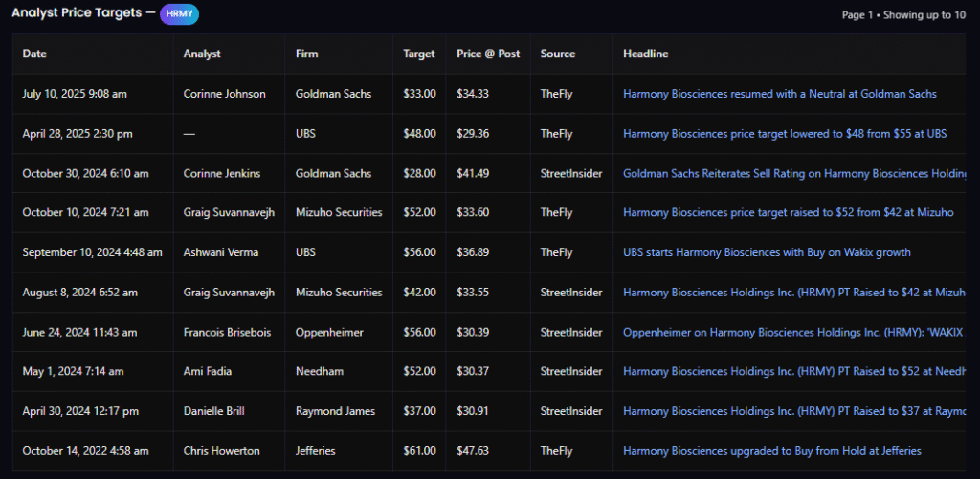Open UBS price target lowered to $48 headline
980x479 pixels.
click(x=784, y=134)
